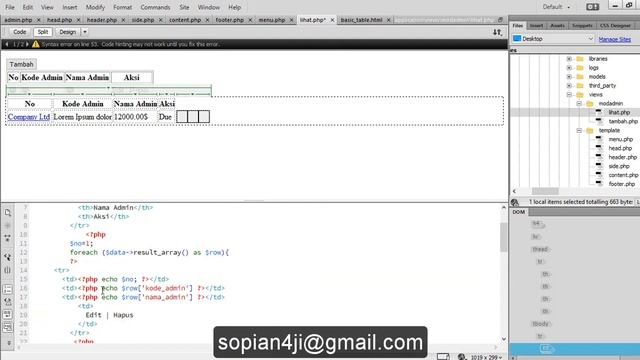
Task: Click the Files panel status log icon
Action: (515, 202)
